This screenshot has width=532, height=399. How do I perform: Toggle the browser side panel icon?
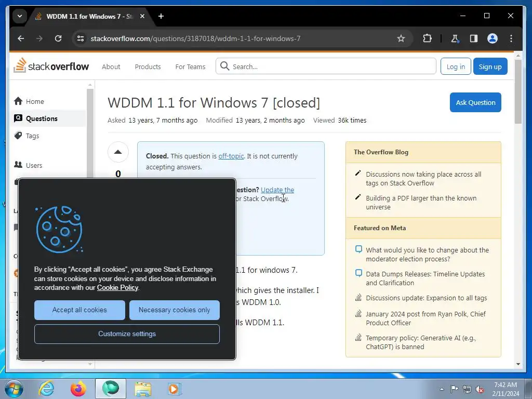[474, 38]
